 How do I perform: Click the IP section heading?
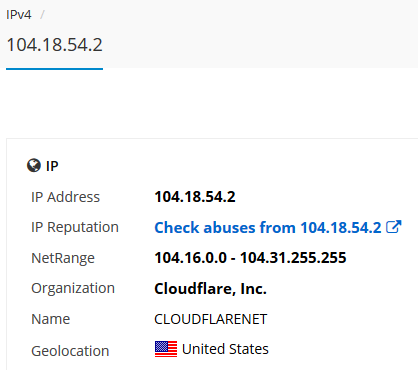[52, 166]
